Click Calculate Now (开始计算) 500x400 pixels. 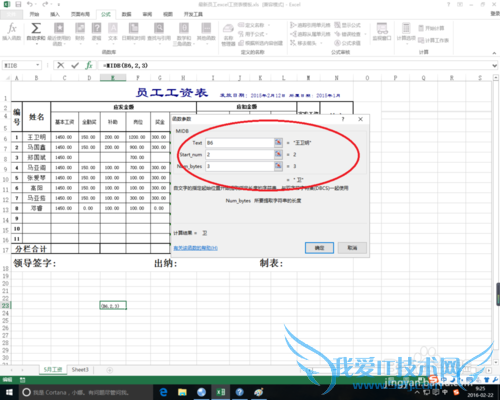tap(431, 28)
